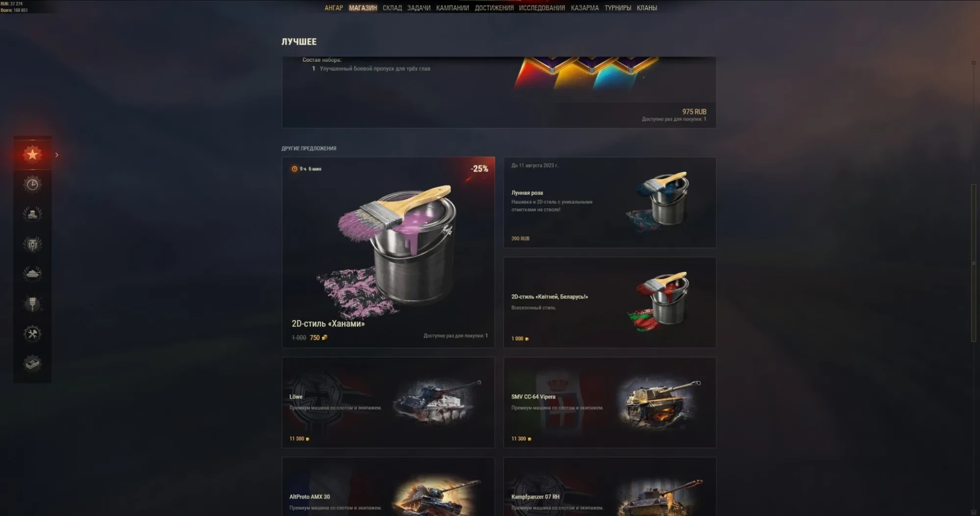
Task: Select the Löwe premium tank offer
Action: 388,403
